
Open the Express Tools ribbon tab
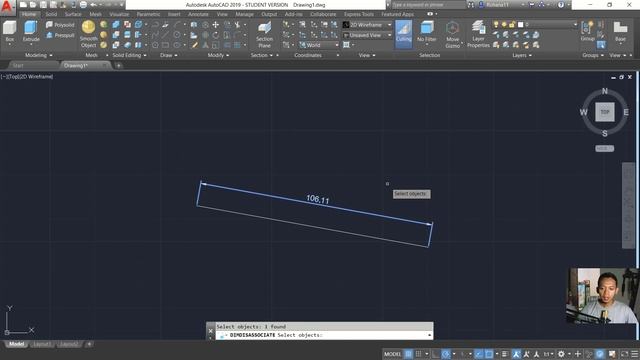click(359, 14)
